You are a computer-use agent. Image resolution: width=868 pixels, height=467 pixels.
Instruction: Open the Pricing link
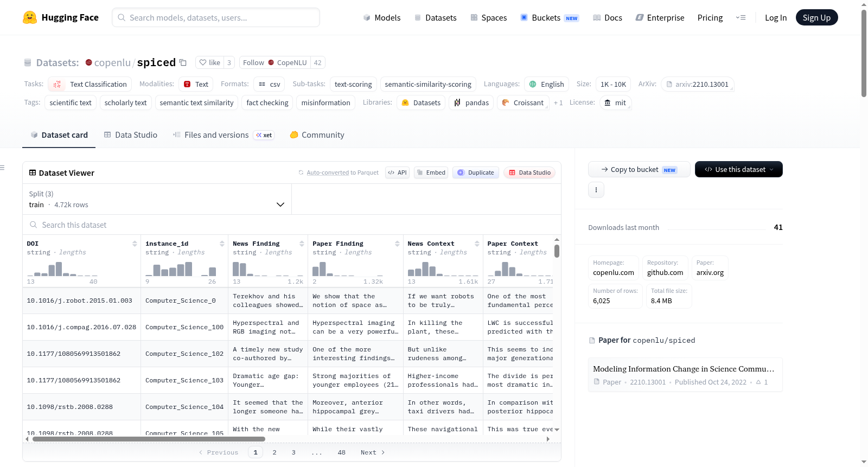[x=710, y=17]
